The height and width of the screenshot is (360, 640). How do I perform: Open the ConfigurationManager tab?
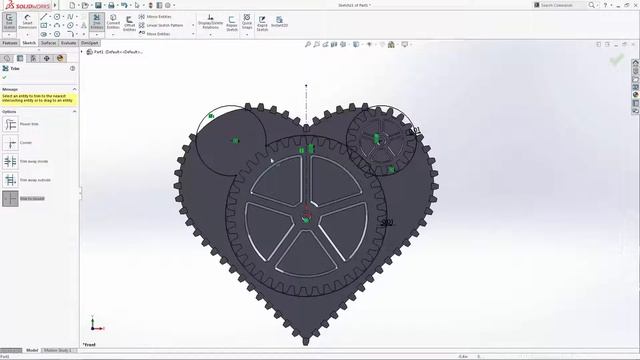pyautogui.click(x=33, y=58)
